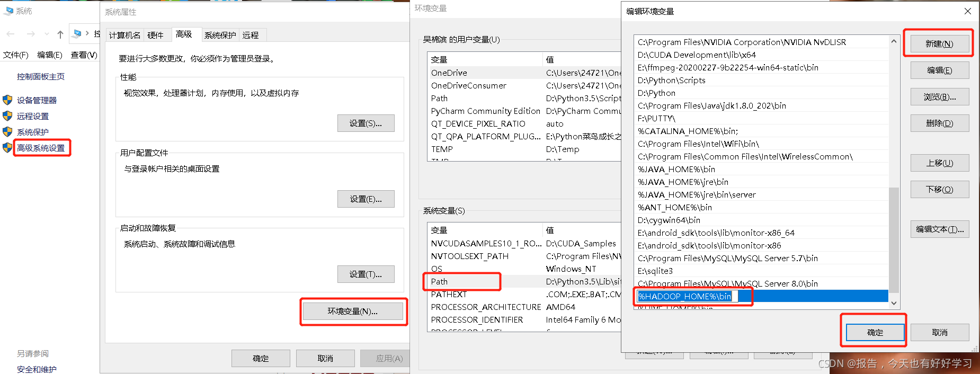980x374 pixels.
Task: Click shield icon beside 系统保护
Action: [7, 131]
